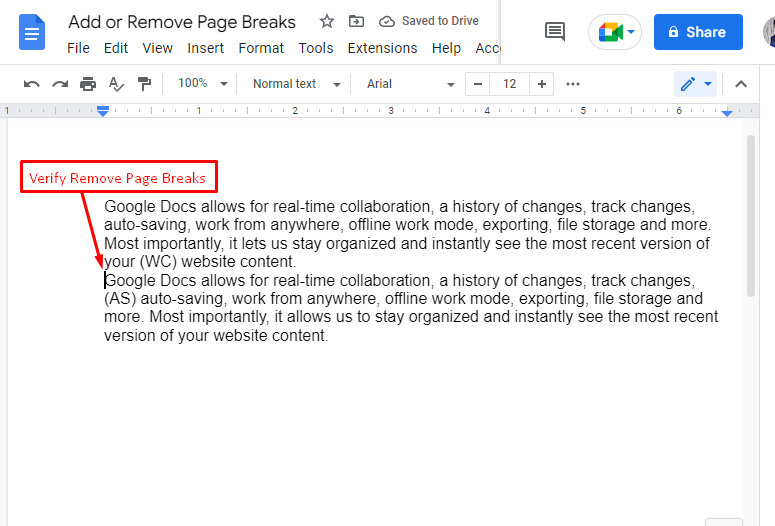Screen dimensions: 775x526
Task: Click the right indent marker on ruler
Action: [x=727, y=114]
